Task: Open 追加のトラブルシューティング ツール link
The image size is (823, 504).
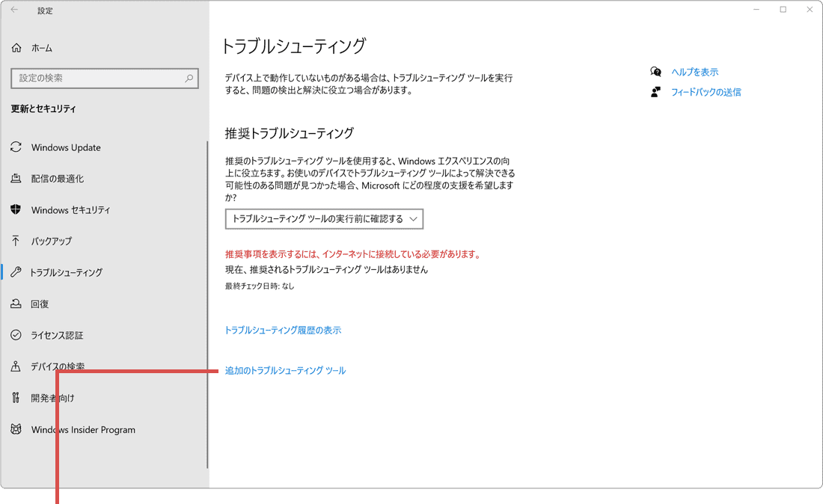Action: click(284, 370)
